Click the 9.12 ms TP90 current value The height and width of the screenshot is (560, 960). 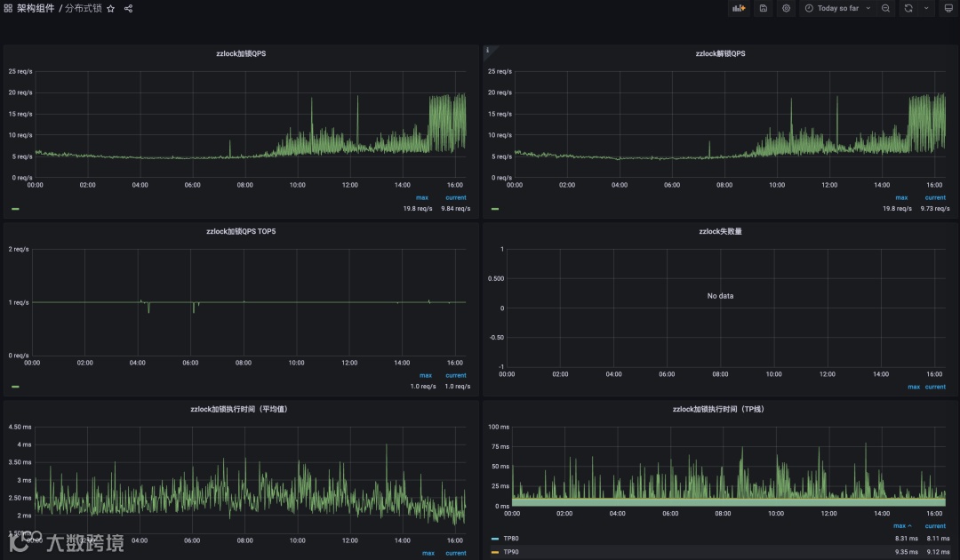click(x=938, y=552)
